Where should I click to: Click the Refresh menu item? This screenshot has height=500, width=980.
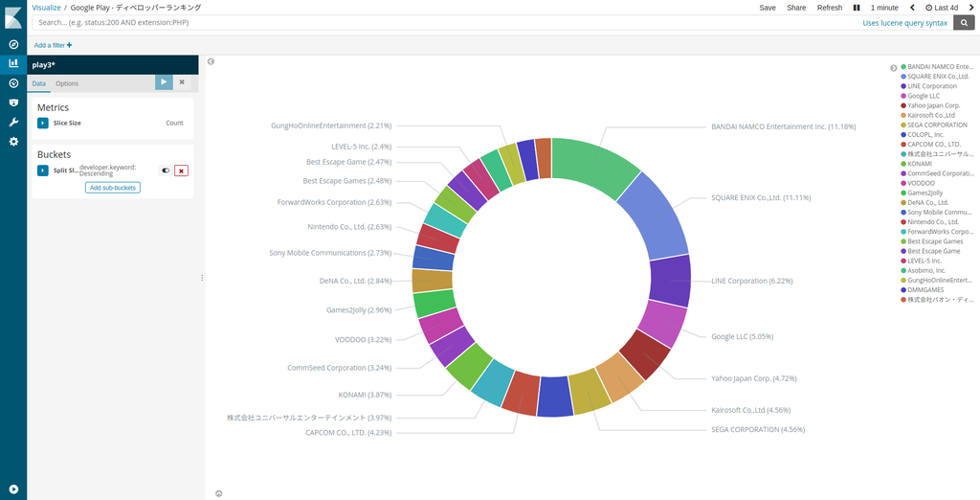tap(830, 8)
